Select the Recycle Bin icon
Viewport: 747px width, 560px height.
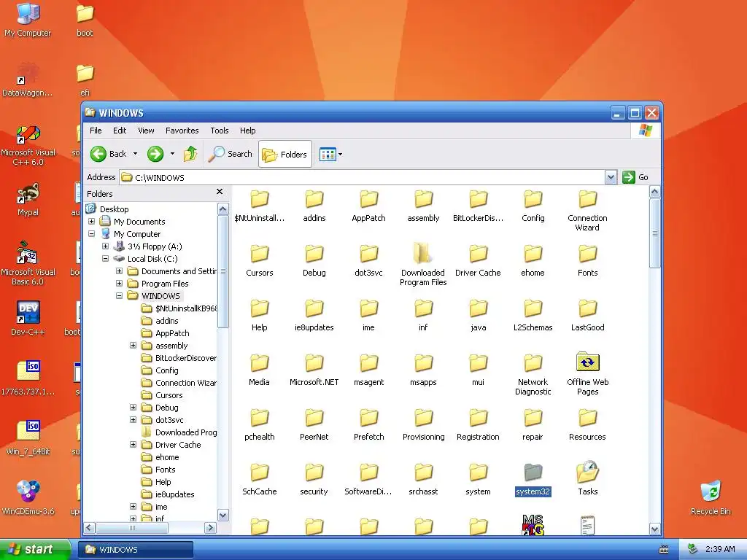pyautogui.click(x=711, y=497)
